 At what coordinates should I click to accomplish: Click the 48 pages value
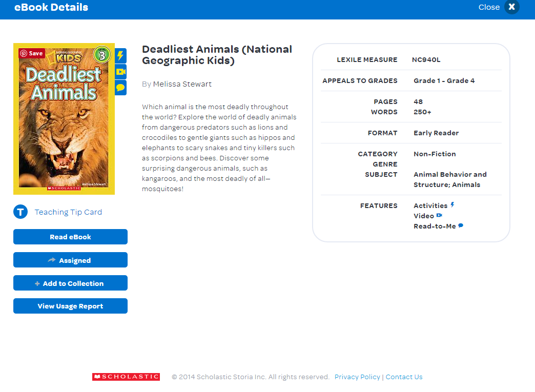(418, 101)
